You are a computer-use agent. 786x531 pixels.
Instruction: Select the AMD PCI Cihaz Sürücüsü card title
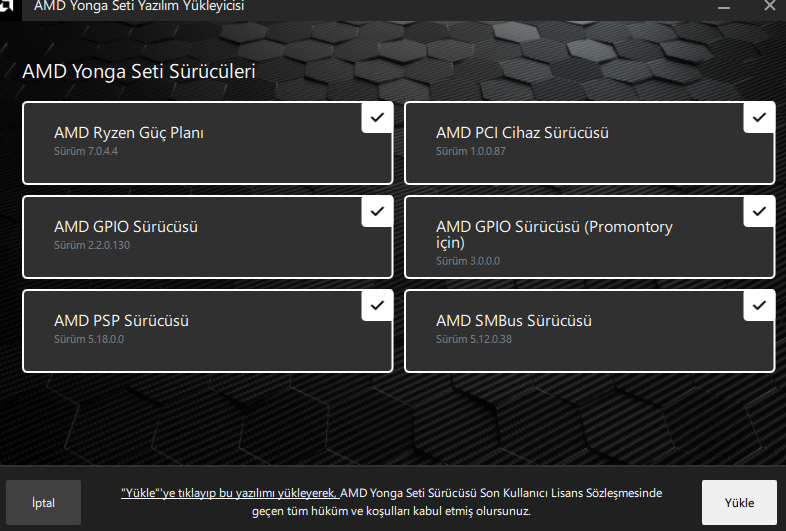(522, 133)
